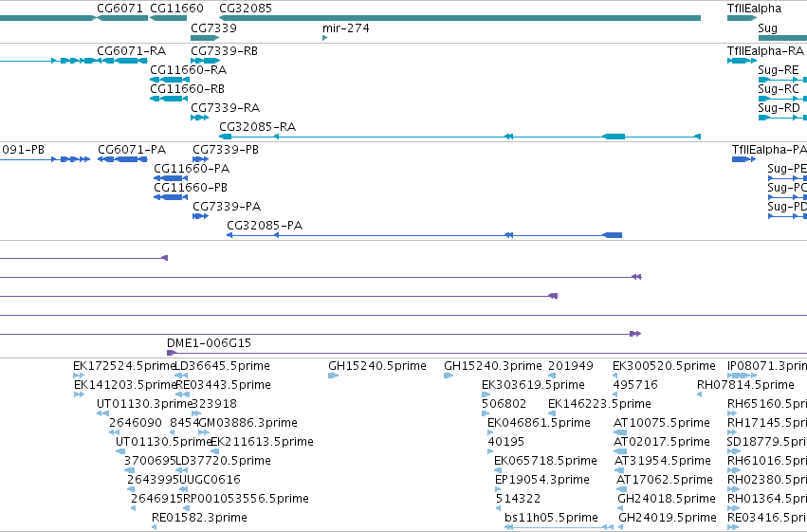Open the GH24018.5prime EST label

(x=667, y=499)
